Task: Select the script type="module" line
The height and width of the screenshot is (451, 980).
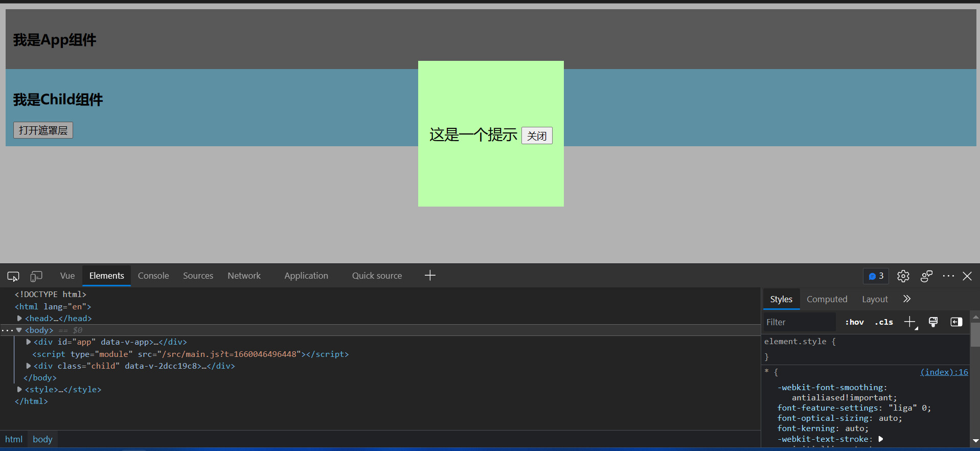Action: click(191, 354)
